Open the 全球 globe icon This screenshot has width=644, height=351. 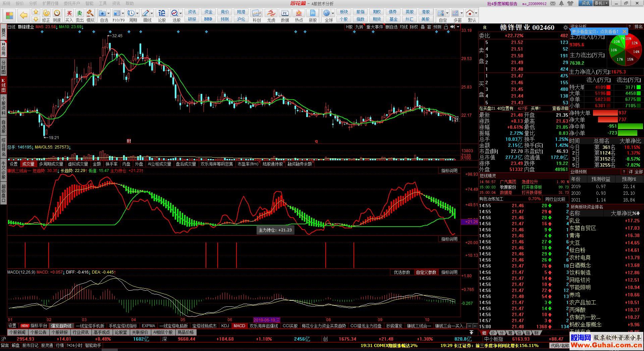pos(327,13)
